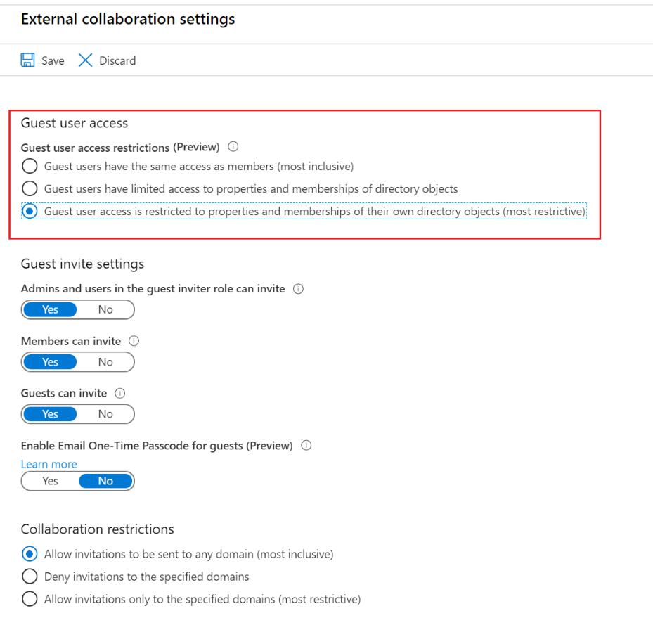Screen dimensions: 653x644
Task: Select most restrictive guest access radio option
Action: tap(30, 211)
